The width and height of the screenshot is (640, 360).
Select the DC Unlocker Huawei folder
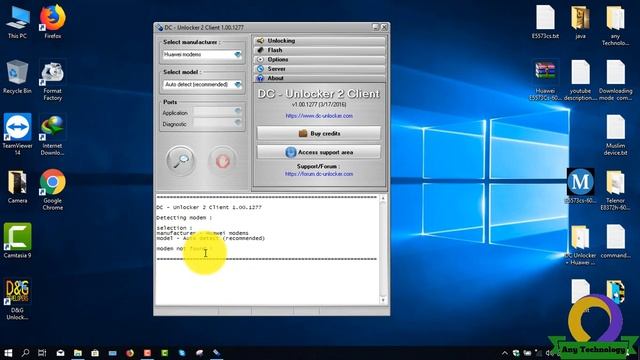(x=580, y=244)
